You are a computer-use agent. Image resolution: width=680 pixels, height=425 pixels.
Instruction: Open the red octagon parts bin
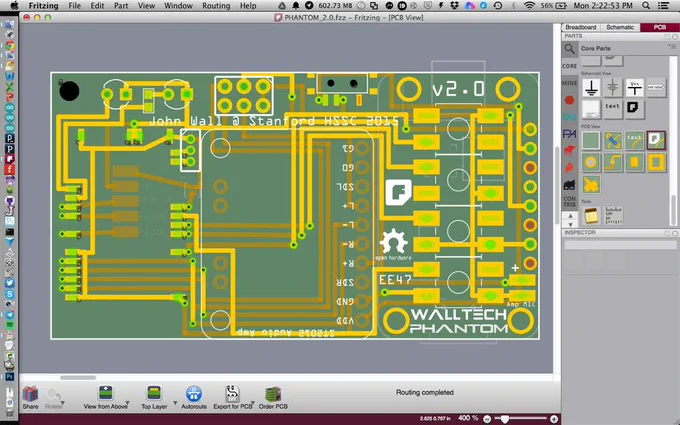coord(569,100)
